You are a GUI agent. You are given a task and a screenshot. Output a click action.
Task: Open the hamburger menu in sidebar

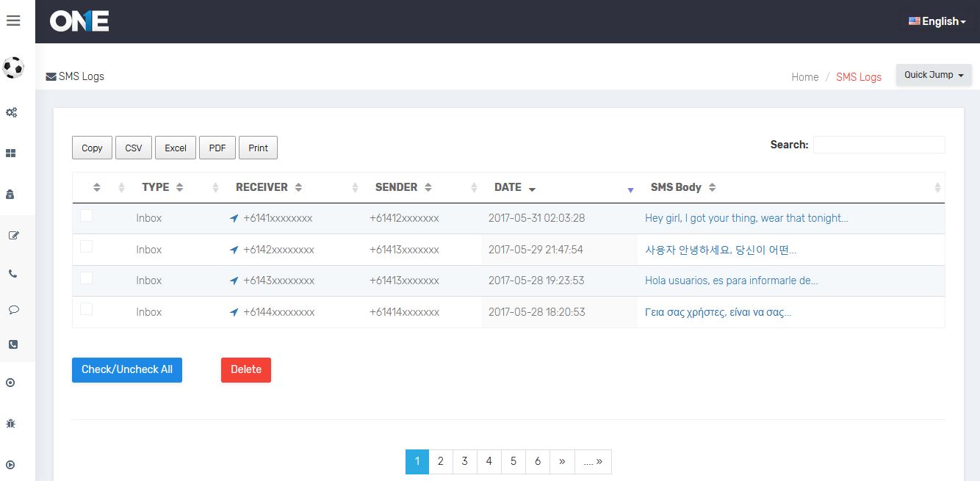(13, 21)
